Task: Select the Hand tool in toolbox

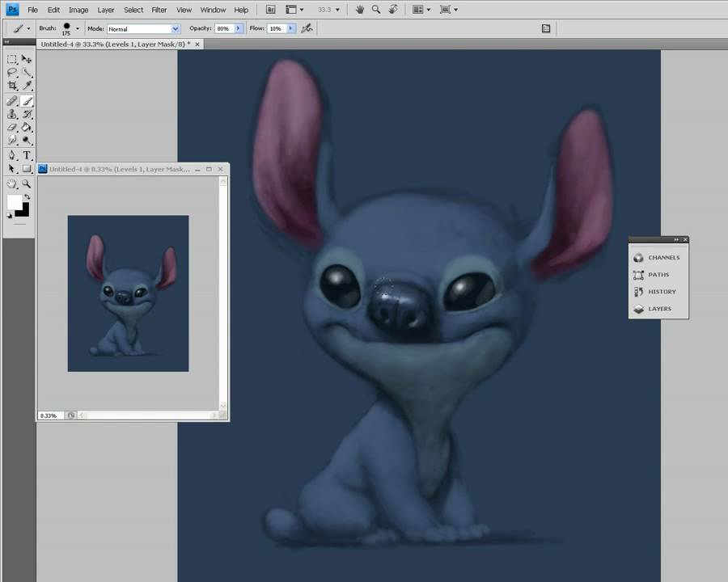Action: (12, 183)
